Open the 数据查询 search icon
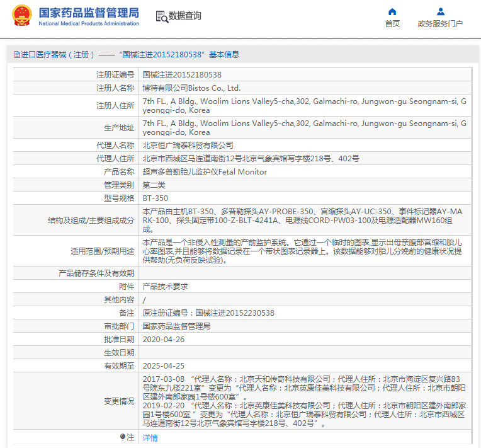Screen dimensions: 481x448 point(162,16)
